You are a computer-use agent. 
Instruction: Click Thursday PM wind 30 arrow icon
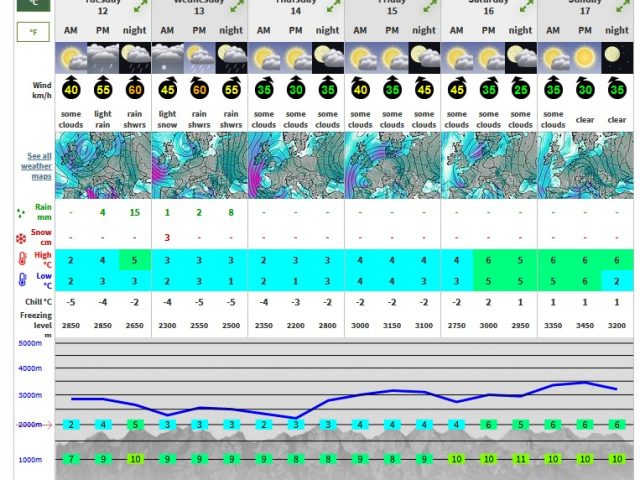[x=296, y=88]
